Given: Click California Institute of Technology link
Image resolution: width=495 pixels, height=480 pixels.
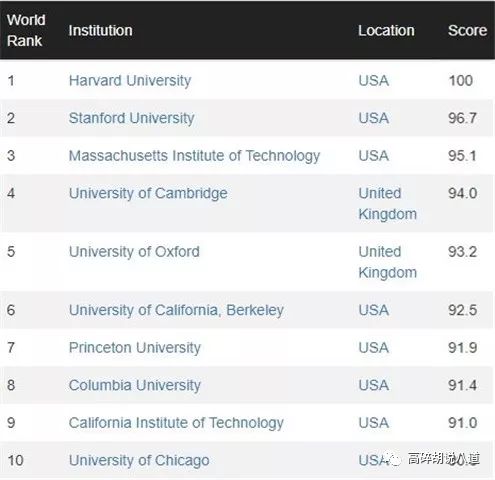Looking at the screenshot, I should click(176, 423).
